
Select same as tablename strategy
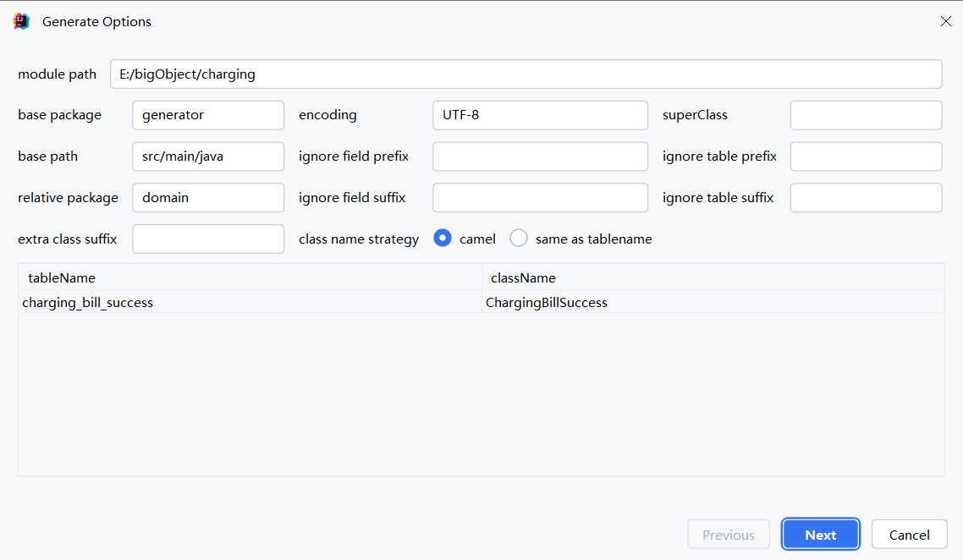tap(519, 239)
